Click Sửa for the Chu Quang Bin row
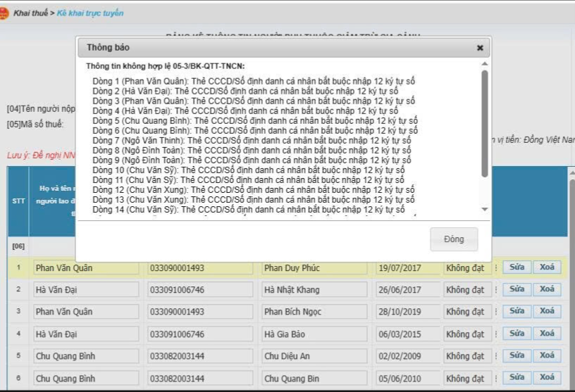 (x=517, y=378)
